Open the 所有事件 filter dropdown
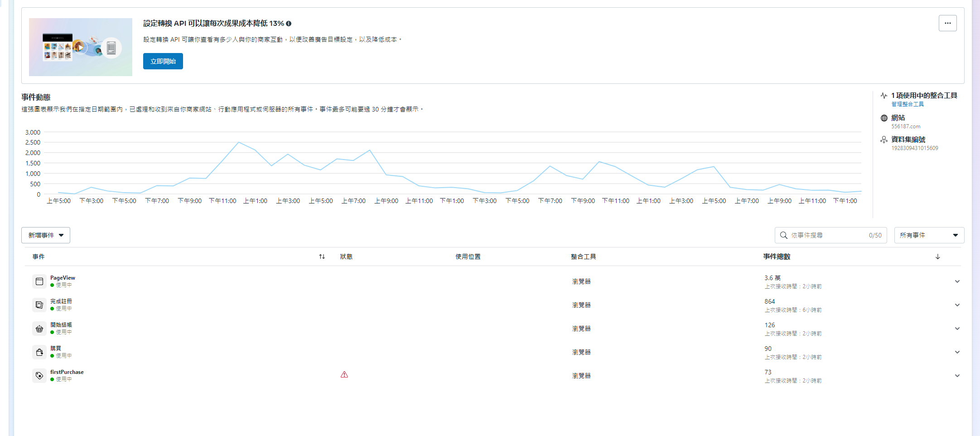The height and width of the screenshot is (436, 980). point(929,235)
